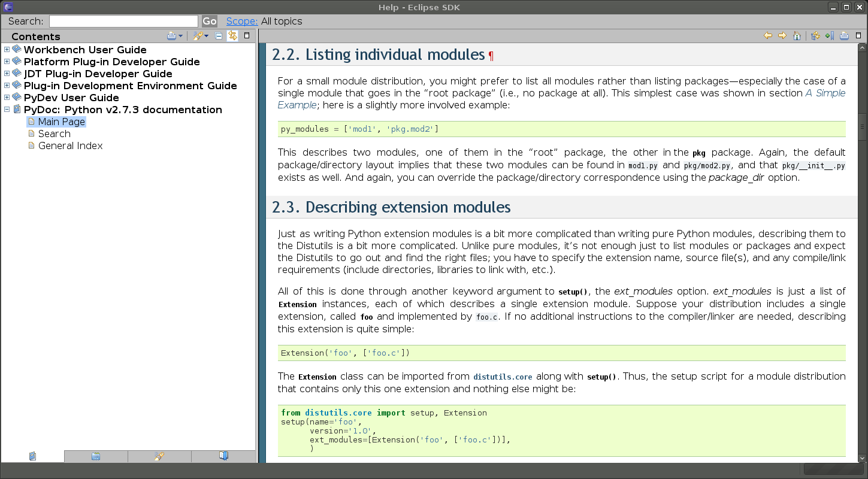This screenshot has width=868, height=479.
Task: Click the 'from distutils.core import' code line
Action: pyautogui.click(x=384, y=413)
